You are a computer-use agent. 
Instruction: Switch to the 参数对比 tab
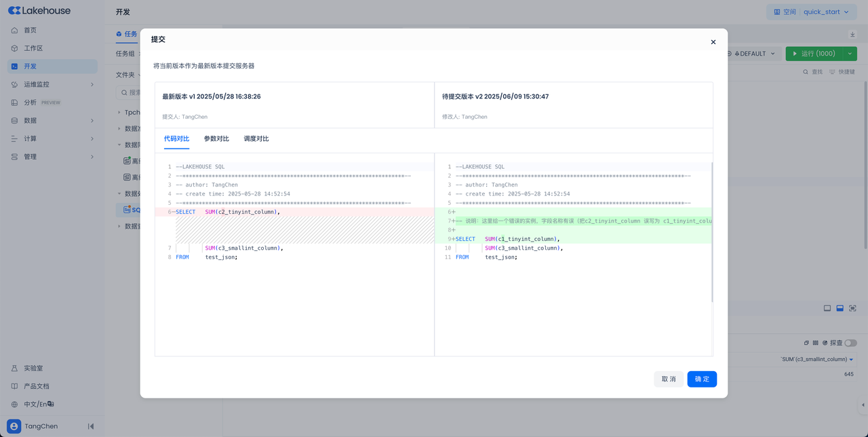point(216,139)
